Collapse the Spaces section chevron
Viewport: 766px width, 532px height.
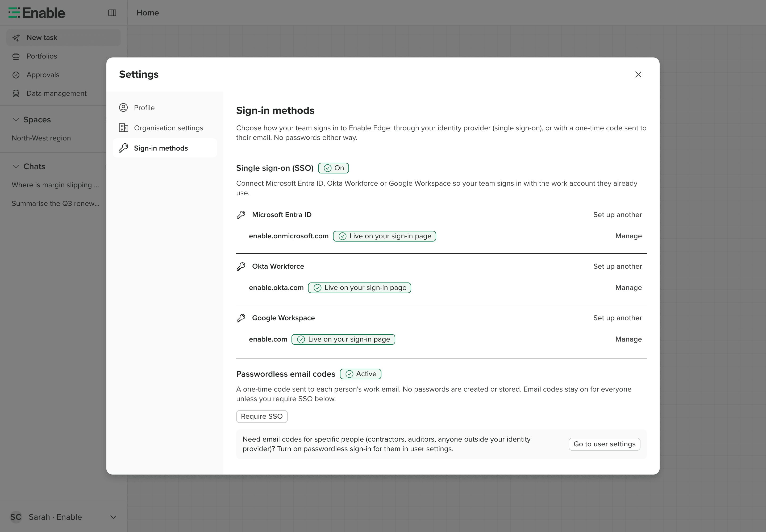(16, 120)
